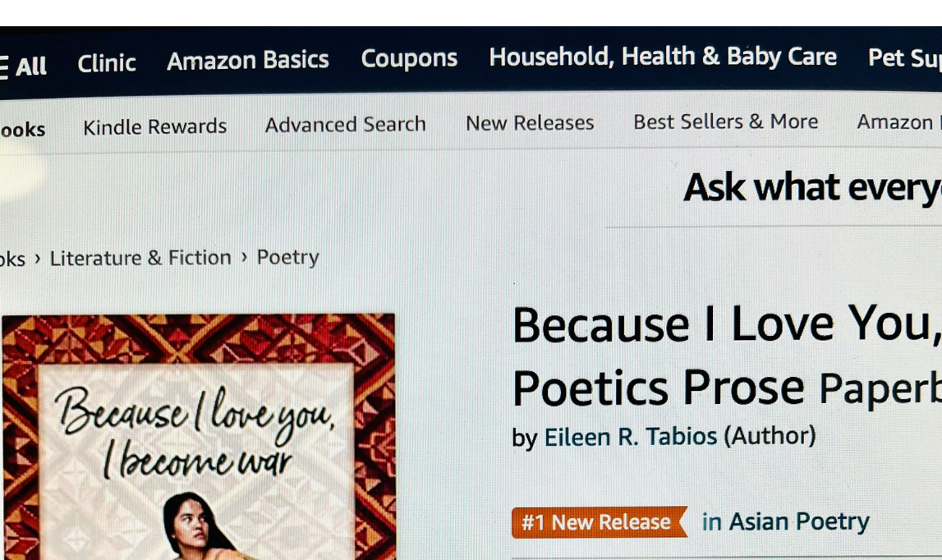Click the Books breadcrumb link
The width and height of the screenshot is (942, 560).
12,259
